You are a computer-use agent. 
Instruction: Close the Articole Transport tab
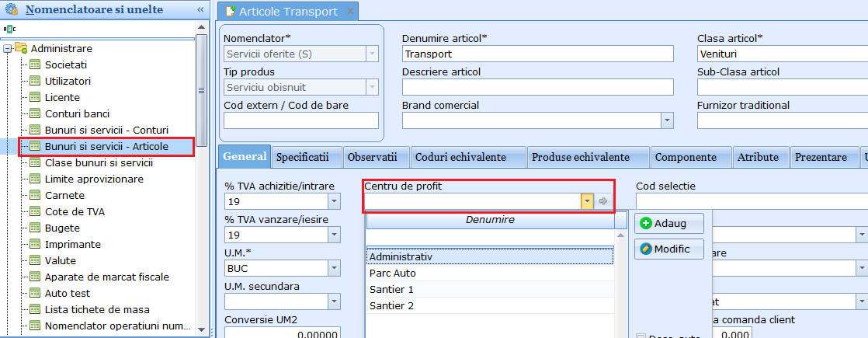[x=349, y=12]
